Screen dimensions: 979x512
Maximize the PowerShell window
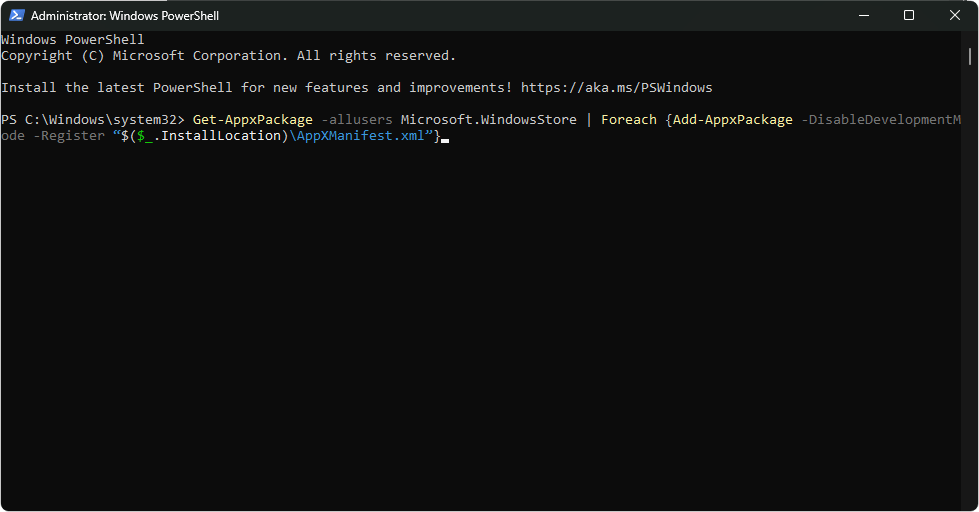point(909,16)
